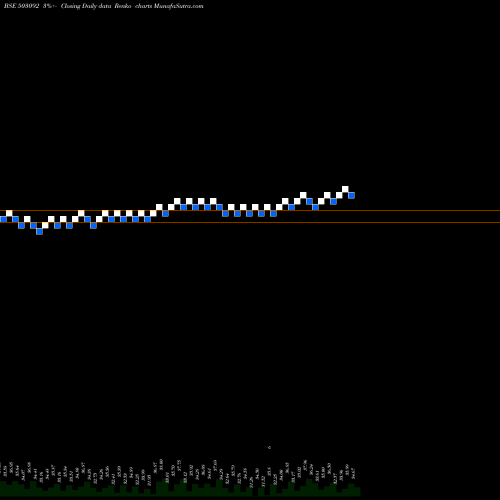The height and width of the screenshot is (500, 500).
Task: Click the lower orange horizontal level line
Action: [250, 222]
